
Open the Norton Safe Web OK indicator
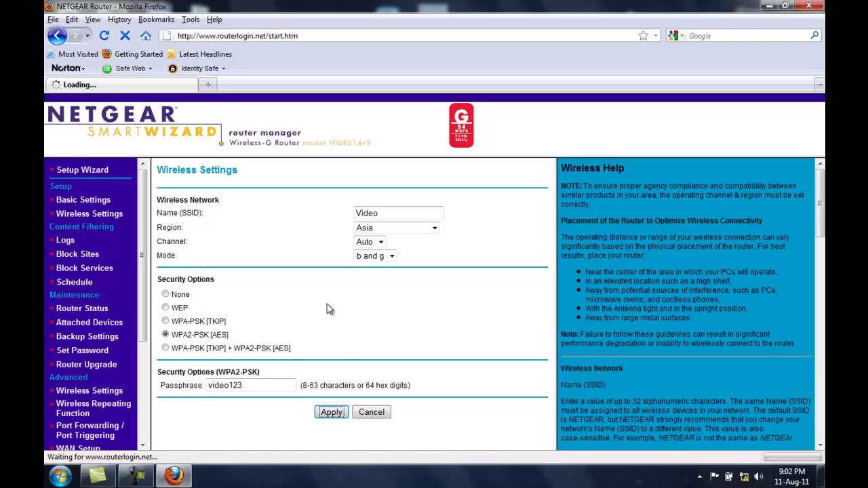pyautogui.click(x=107, y=68)
